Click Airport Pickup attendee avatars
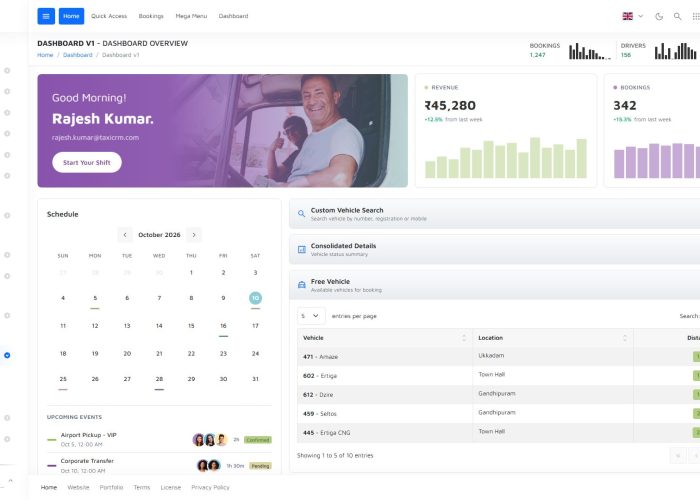Image resolution: width=700 pixels, height=500 pixels. [x=210, y=440]
